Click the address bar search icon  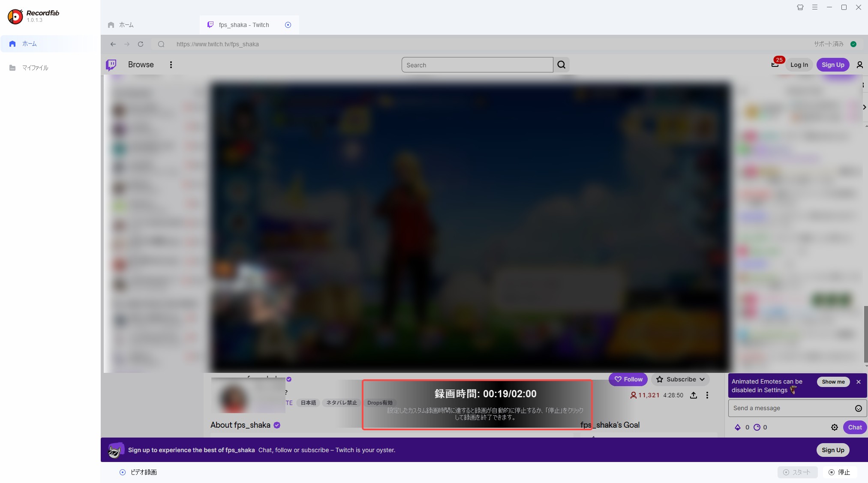pos(161,44)
